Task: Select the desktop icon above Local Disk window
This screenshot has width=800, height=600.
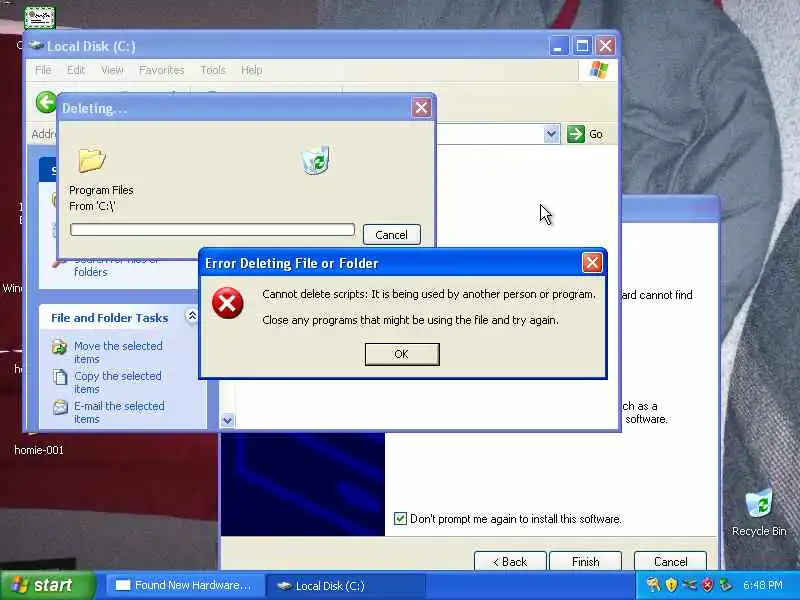Action: click(x=39, y=17)
